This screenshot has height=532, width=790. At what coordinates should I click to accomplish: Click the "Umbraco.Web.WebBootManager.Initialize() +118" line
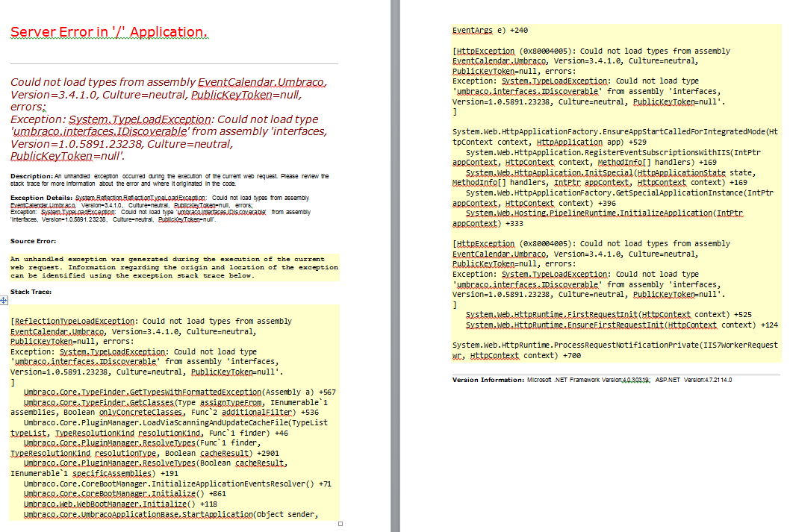115,504
